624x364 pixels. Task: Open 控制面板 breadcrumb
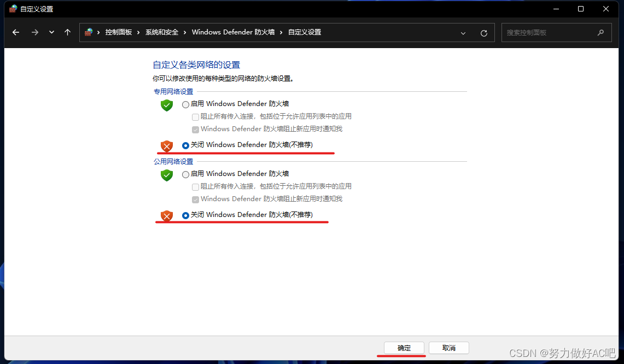click(119, 32)
